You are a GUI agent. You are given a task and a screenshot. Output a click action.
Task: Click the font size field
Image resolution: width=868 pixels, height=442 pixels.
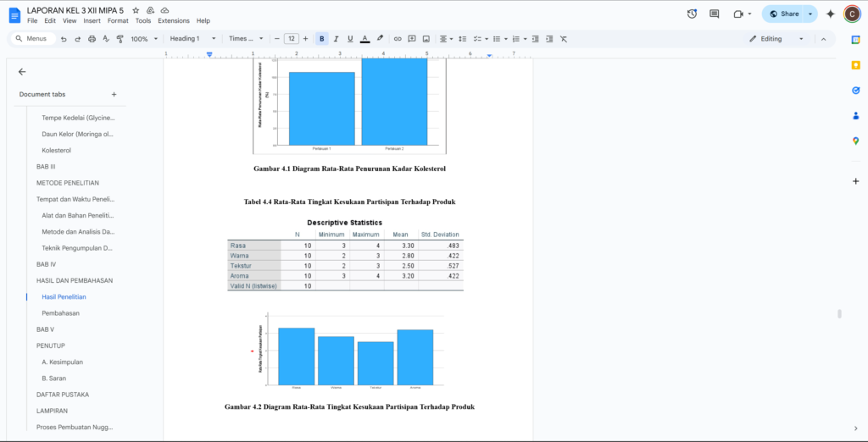292,39
